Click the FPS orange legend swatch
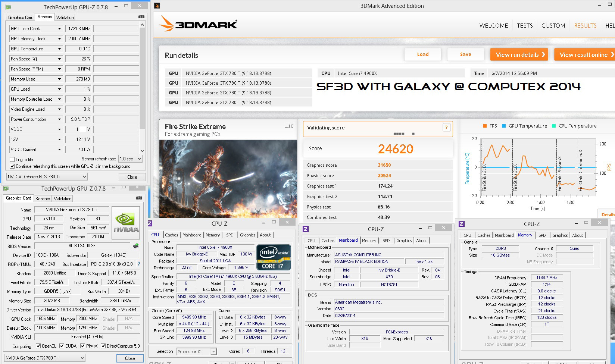This screenshot has width=615, height=364. click(x=485, y=126)
